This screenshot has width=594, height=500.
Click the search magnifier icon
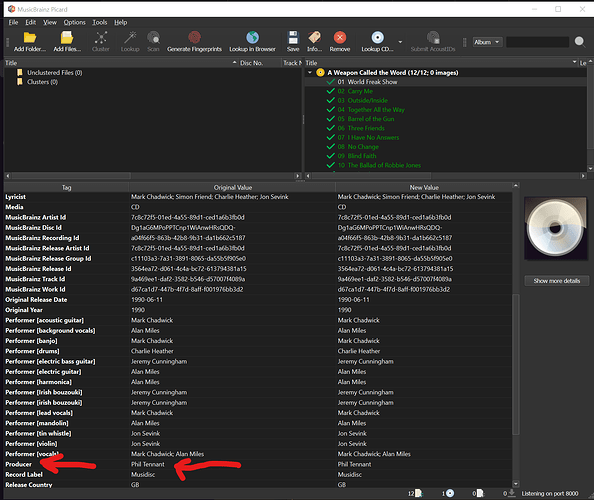coord(579,41)
